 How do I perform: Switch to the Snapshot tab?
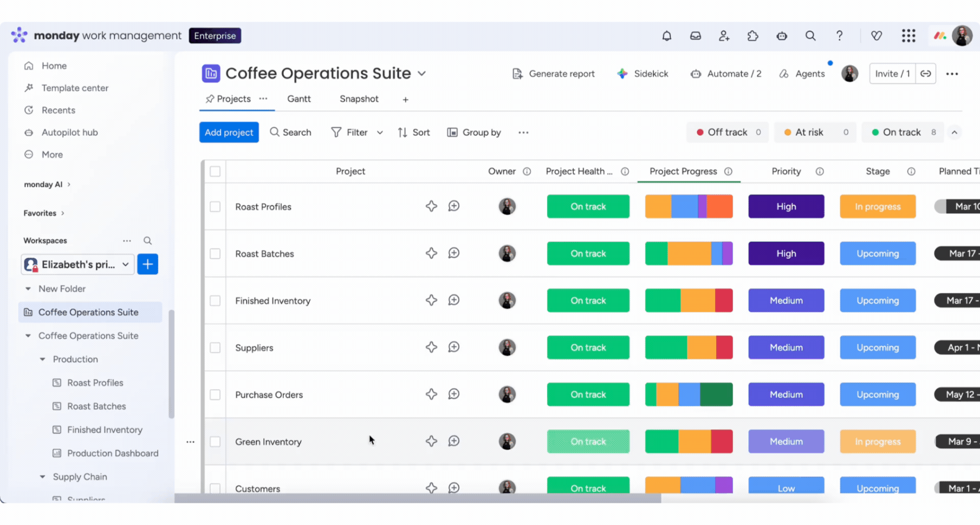[359, 99]
